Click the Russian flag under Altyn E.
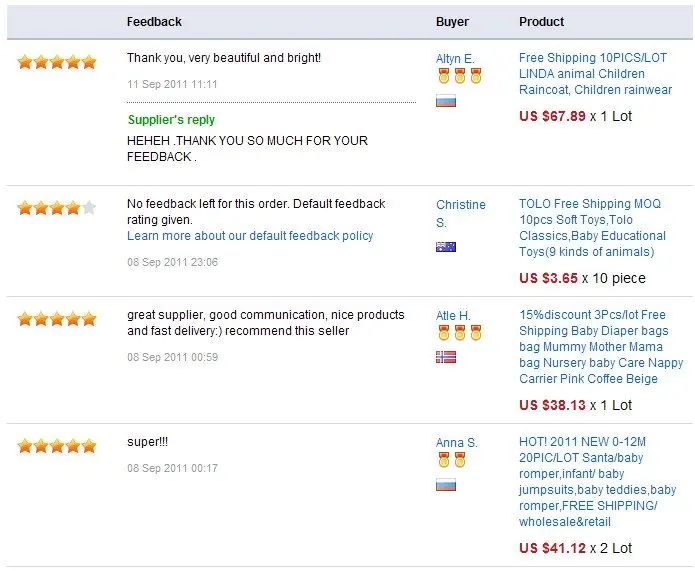This screenshot has height=571, width=695. pos(446,101)
